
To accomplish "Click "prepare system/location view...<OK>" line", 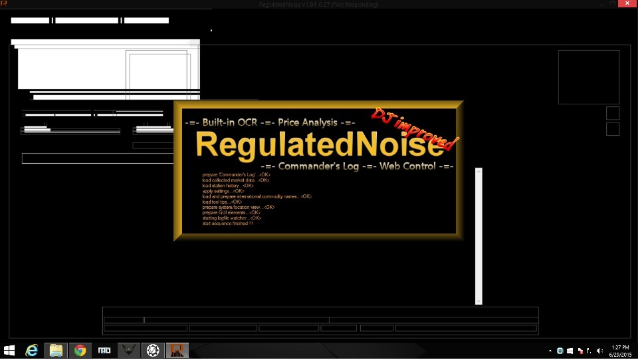I will pos(238,208).
